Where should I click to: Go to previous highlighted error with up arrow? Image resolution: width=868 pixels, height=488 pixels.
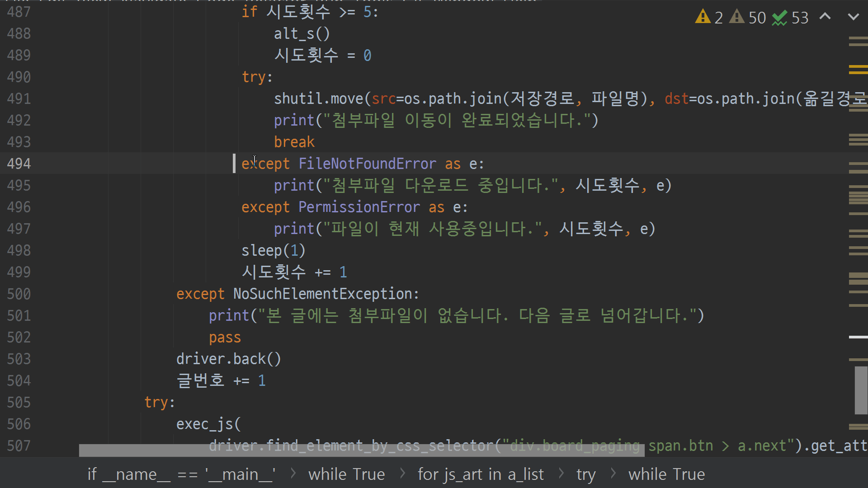(825, 17)
